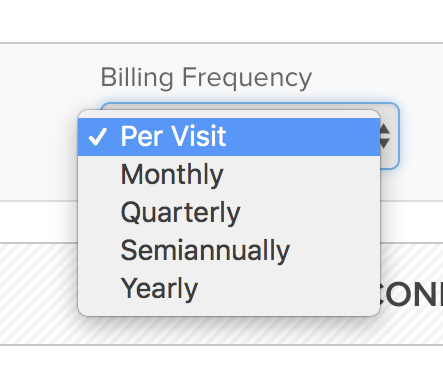Click the partially visible CON button text
This screenshot has height=369, width=443.
pyautogui.click(x=411, y=295)
